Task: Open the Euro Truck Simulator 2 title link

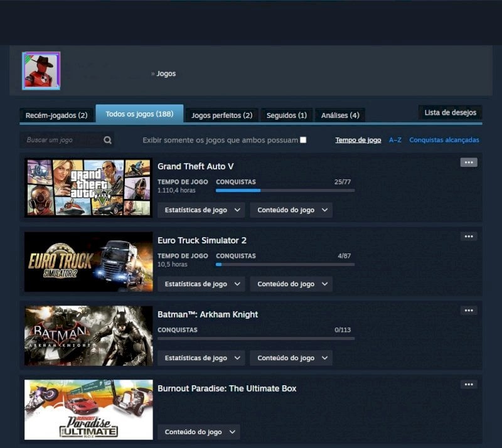Action: point(201,240)
